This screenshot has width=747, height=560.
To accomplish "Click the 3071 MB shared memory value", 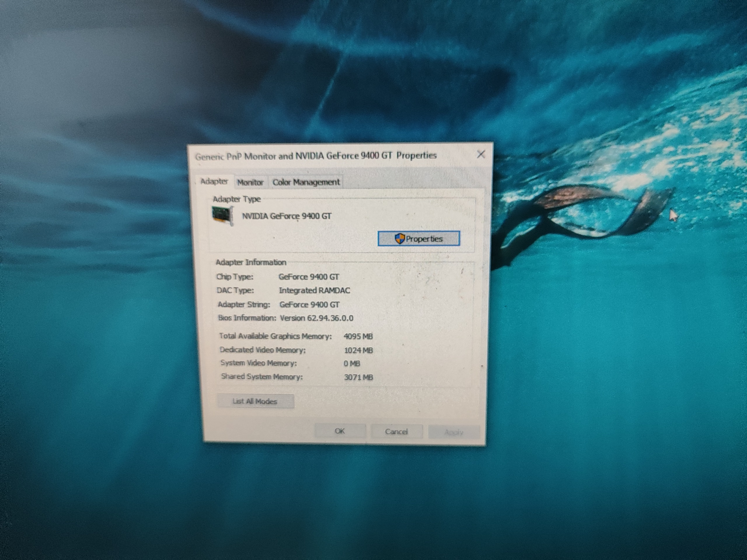I will (x=358, y=377).
